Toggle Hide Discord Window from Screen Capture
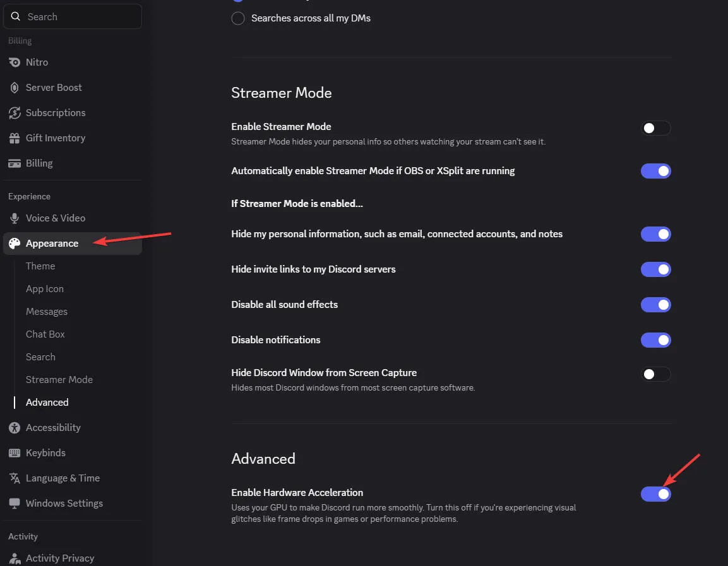 tap(655, 374)
